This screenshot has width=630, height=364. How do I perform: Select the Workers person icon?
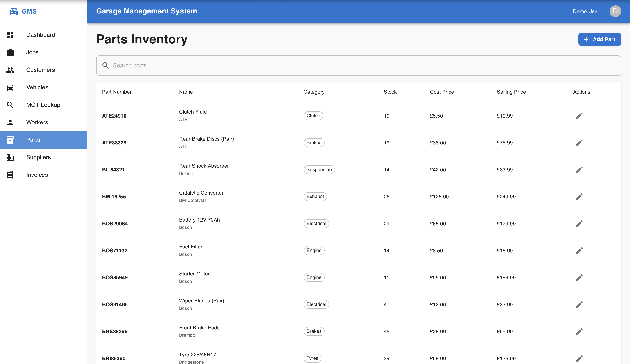coord(10,122)
